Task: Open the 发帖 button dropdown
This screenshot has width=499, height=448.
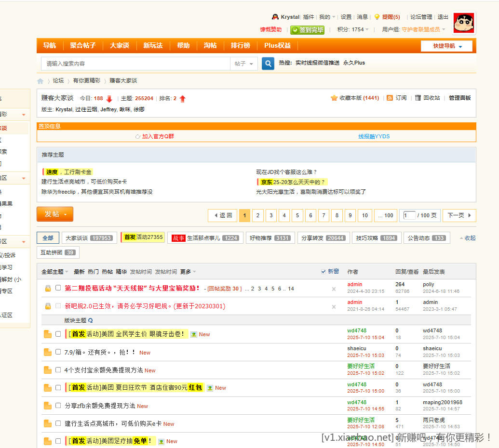Action: (55, 214)
